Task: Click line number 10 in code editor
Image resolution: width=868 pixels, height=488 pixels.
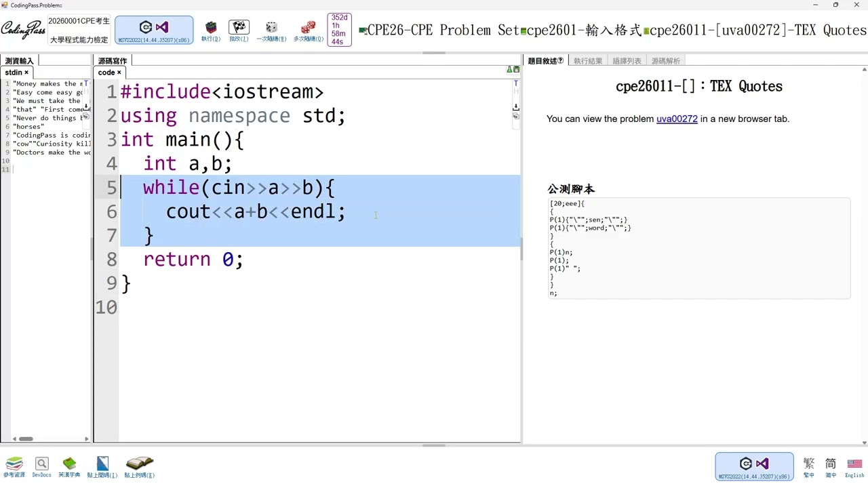Action: pos(106,307)
